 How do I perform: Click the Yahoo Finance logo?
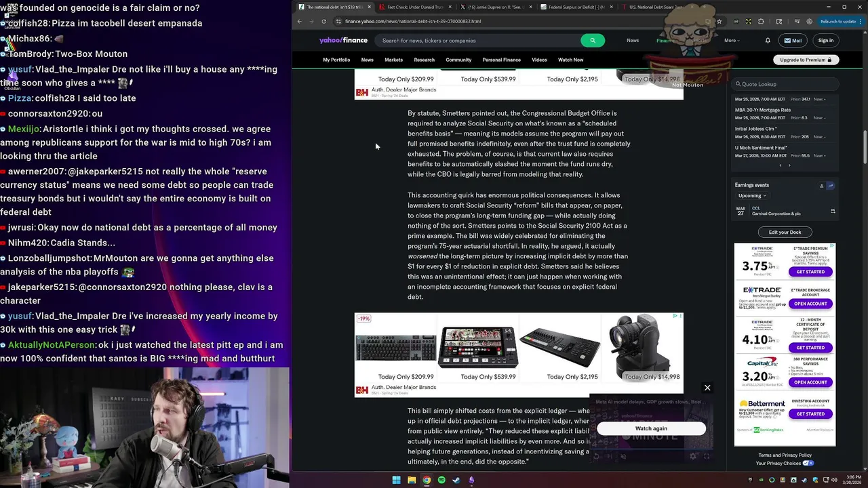343,40
